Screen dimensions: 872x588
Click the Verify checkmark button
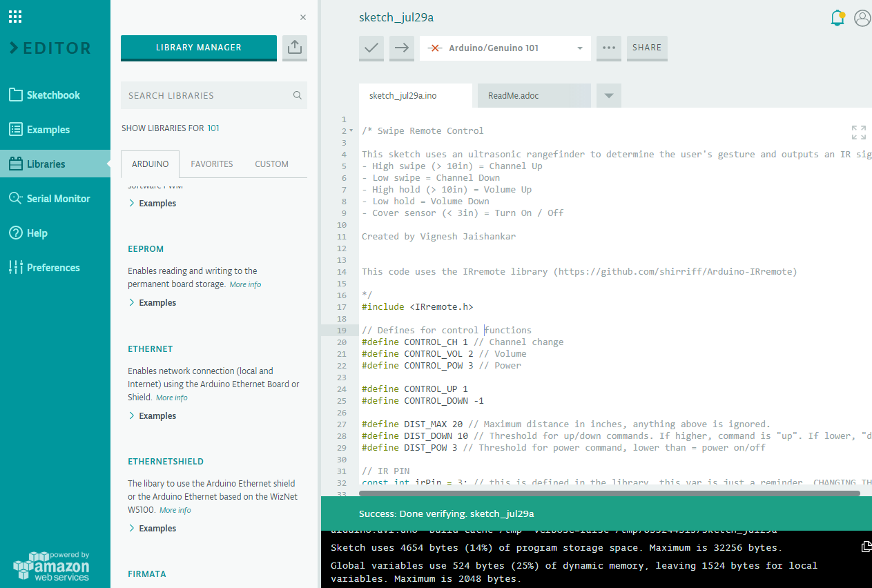click(371, 48)
